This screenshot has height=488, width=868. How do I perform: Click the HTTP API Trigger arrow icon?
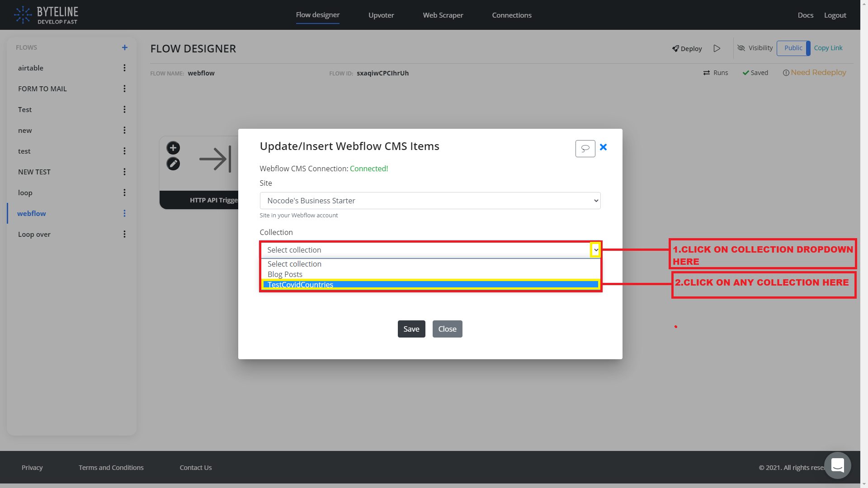point(216,159)
